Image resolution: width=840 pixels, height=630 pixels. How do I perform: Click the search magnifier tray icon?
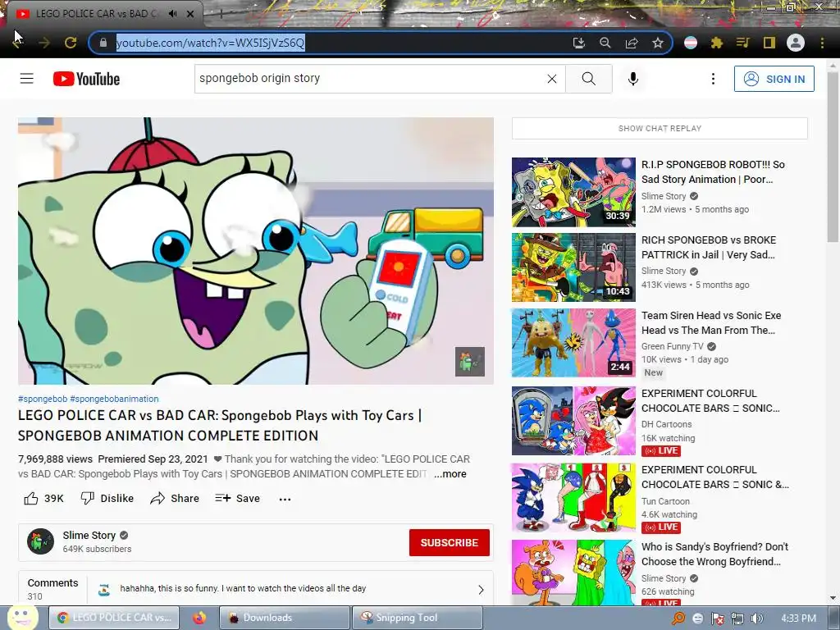coord(678,619)
